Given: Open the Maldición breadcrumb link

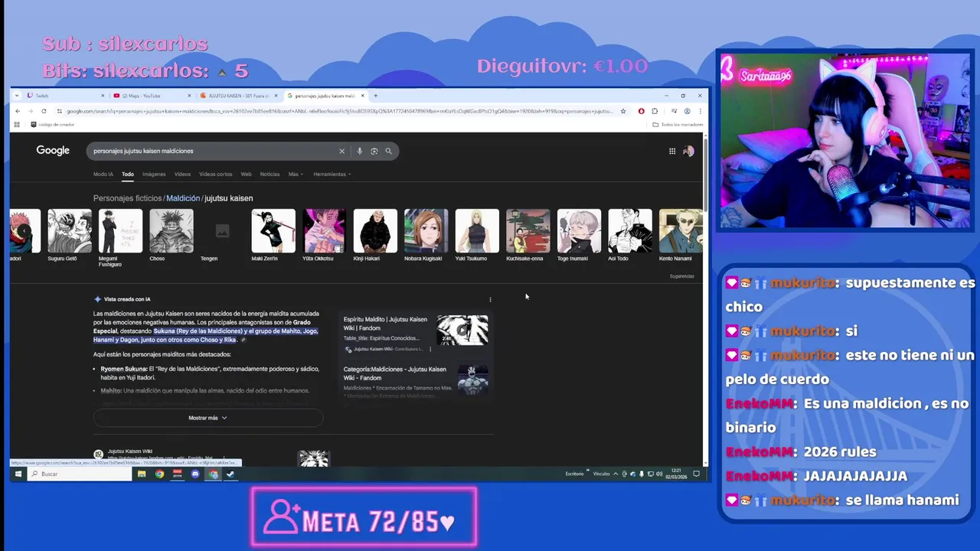Looking at the screenshot, I should (x=183, y=198).
